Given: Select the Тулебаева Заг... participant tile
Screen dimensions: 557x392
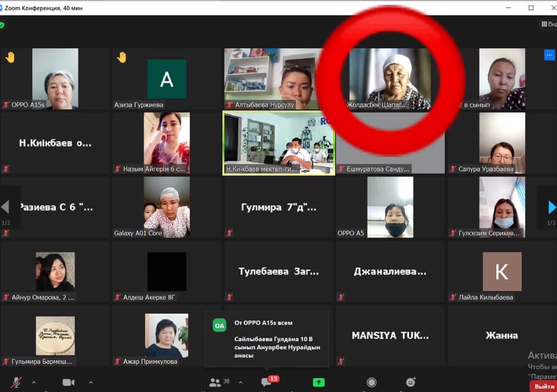Looking at the screenshot, I should (278, 271).
